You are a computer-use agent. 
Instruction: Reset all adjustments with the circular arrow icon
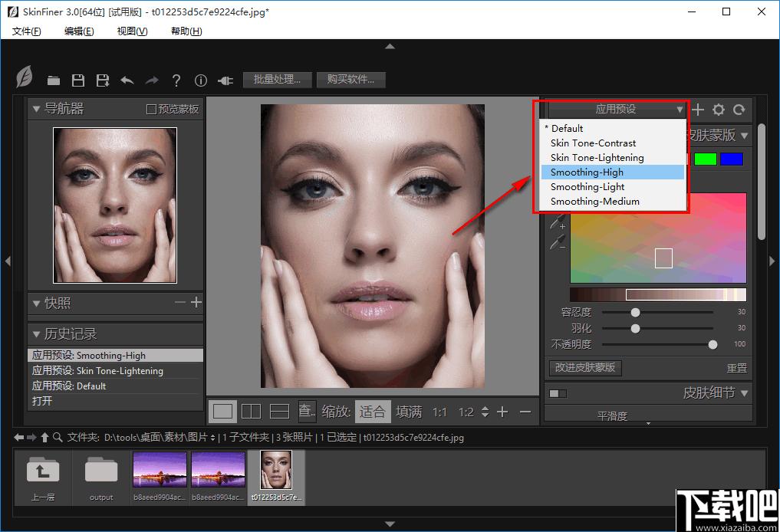(x=739, y=110)
